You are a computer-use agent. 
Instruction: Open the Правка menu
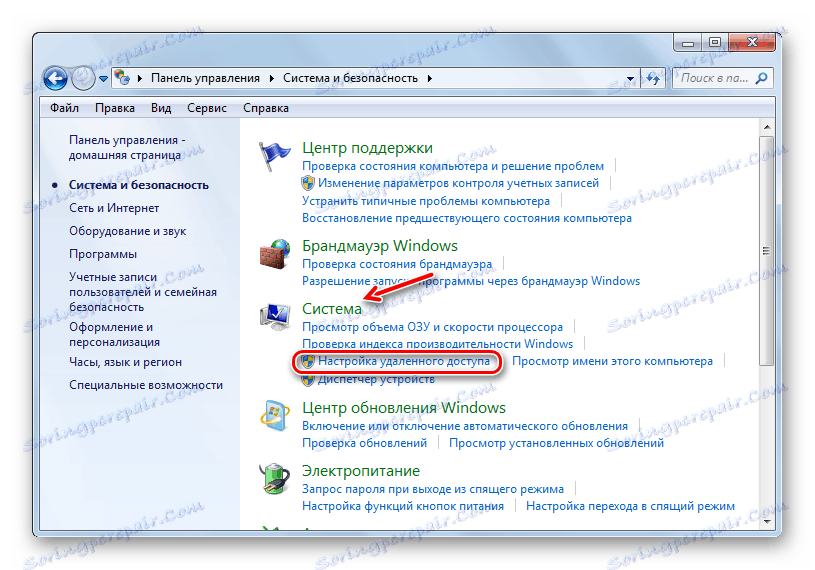[x=115, y=108]
